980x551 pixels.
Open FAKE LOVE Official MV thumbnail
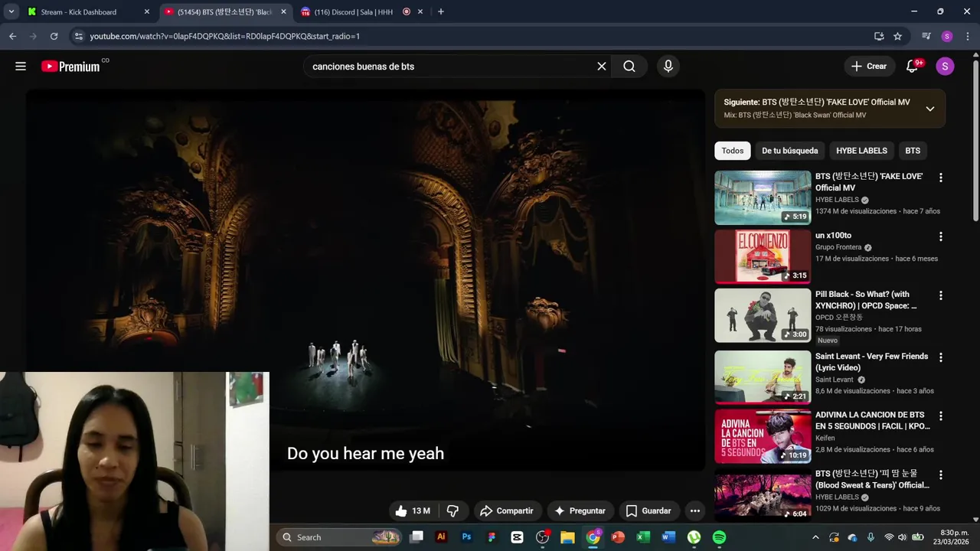point(763,197)
